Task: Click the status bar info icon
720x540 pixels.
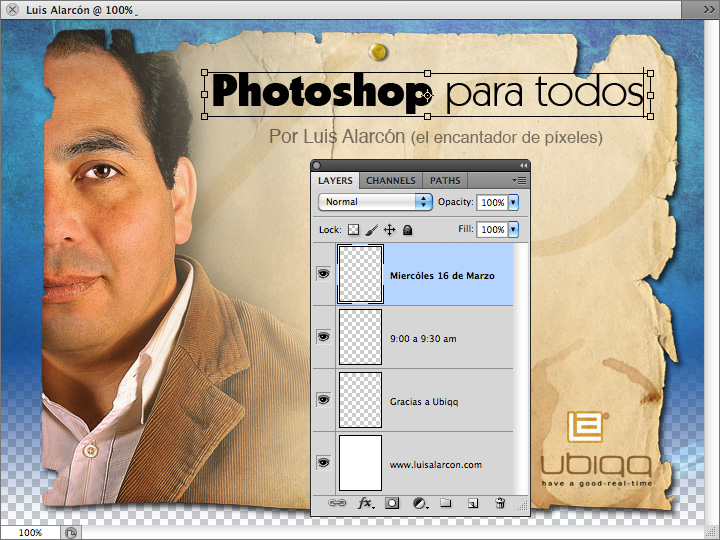Action: tap(71, 533)
